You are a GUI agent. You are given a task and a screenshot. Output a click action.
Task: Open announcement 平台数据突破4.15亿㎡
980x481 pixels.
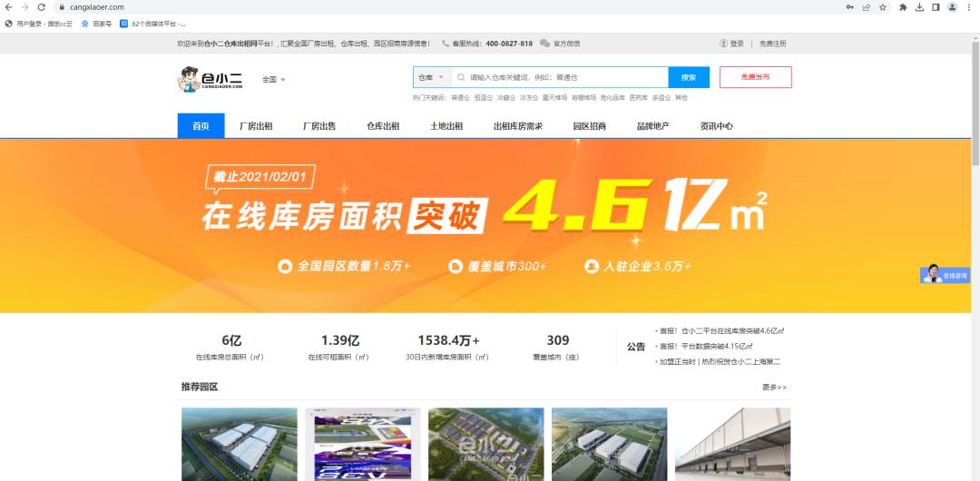pyautogui.click(x=706, y=346)
